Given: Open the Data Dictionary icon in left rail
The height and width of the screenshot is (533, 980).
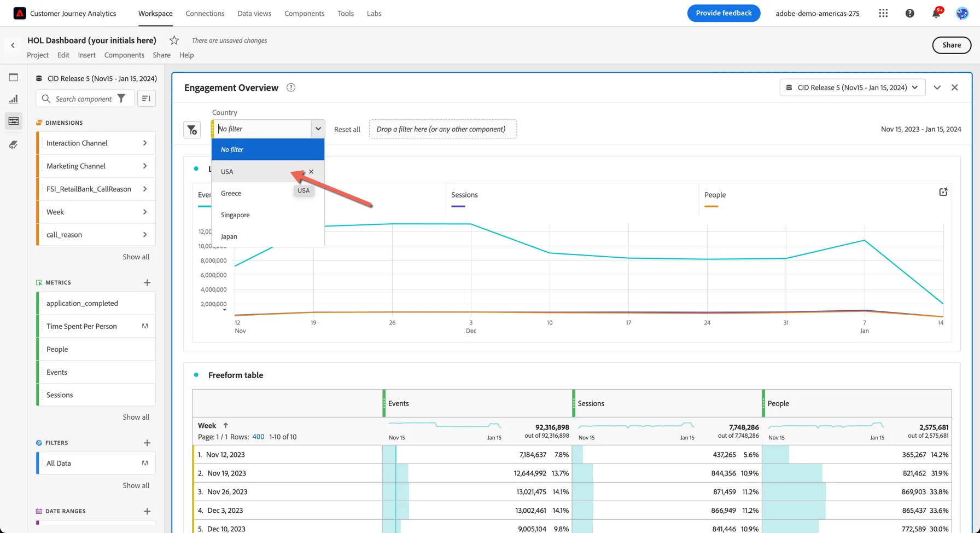Looking at the screenshot, I should [x=14, y=144].
